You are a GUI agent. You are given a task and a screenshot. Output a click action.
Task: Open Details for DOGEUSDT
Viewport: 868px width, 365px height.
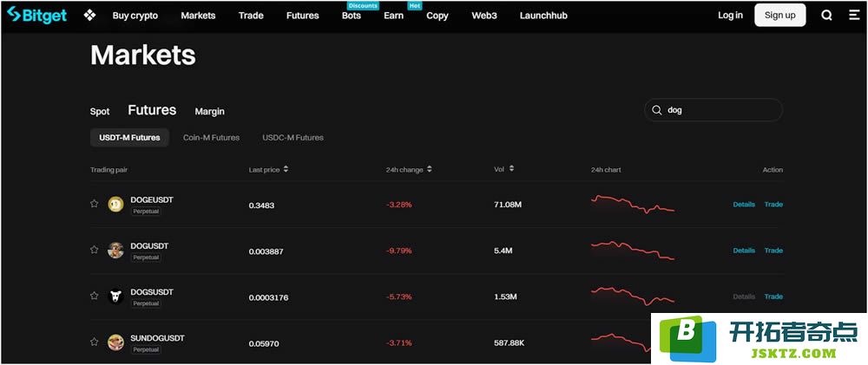744,204
